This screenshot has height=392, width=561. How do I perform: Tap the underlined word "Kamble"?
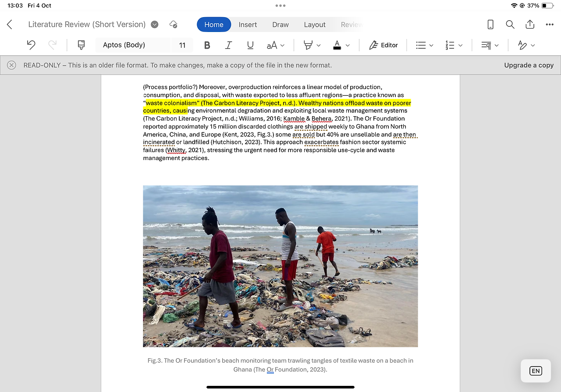[x=294, y=119]
